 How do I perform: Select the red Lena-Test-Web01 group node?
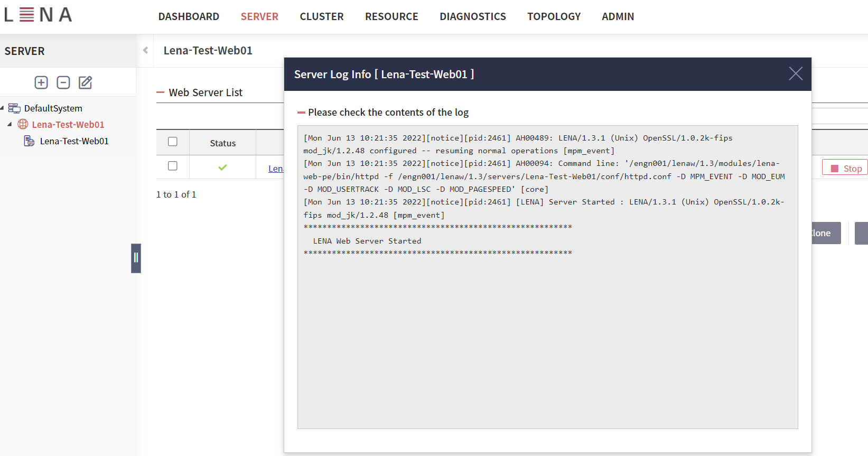68,125
